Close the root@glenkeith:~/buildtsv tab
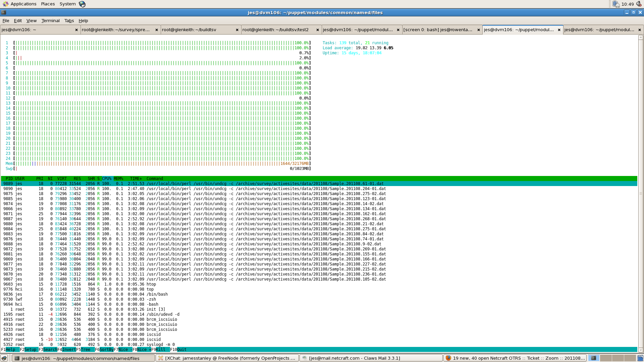The height and width of the screenshot is (362, 644). [237, 30]
